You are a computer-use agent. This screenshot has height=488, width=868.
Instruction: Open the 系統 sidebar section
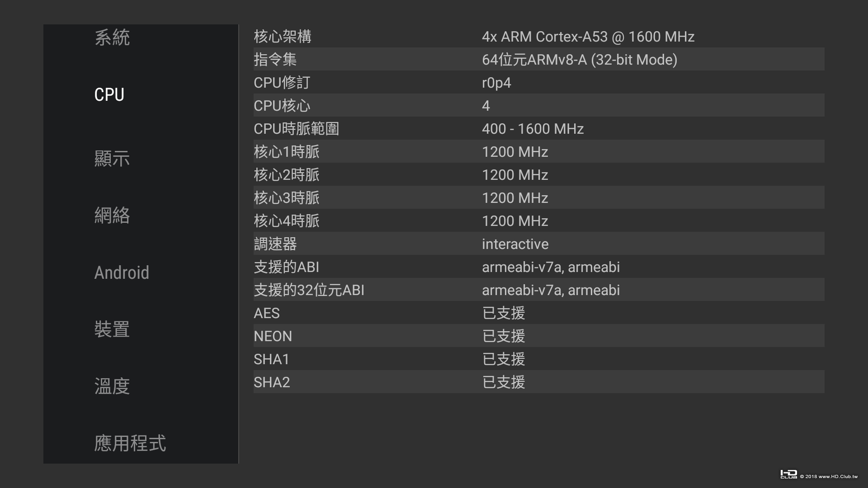(x=112, y=38)
